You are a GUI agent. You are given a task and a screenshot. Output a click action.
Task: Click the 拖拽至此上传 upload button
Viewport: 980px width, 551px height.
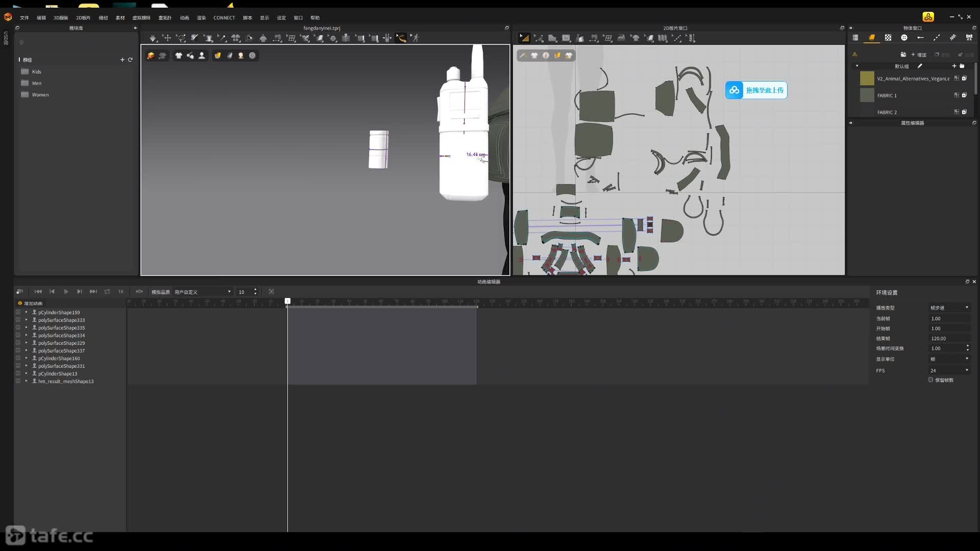click(756, 90)
